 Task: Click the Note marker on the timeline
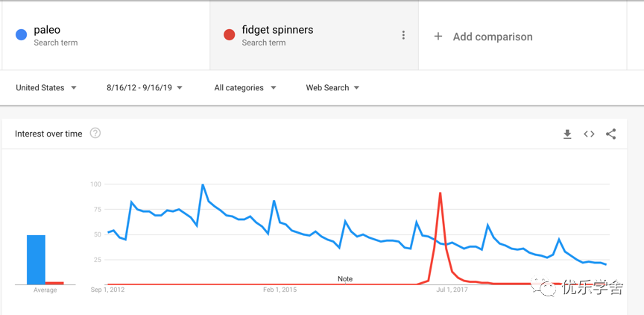[345, 279]
